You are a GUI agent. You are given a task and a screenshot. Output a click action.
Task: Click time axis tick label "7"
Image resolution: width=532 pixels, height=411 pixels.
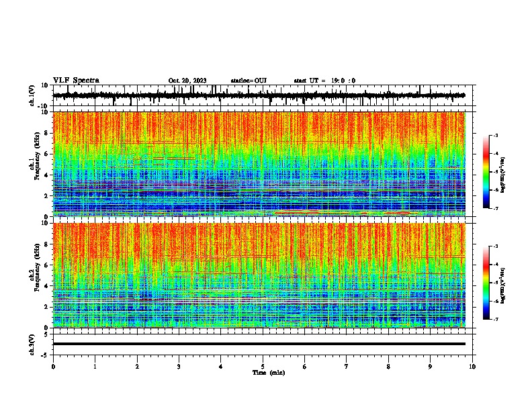click(347, 367)
